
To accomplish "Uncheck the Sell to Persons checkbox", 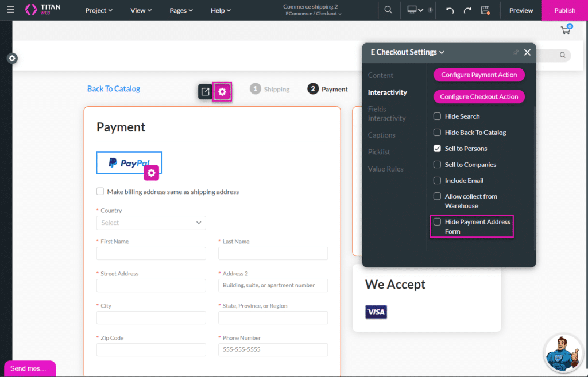I will (x=438, y=149).
